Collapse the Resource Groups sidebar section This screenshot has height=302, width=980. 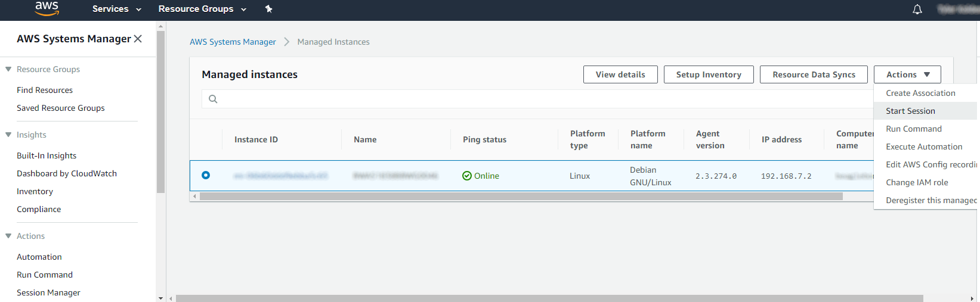[x=8, y=69]
